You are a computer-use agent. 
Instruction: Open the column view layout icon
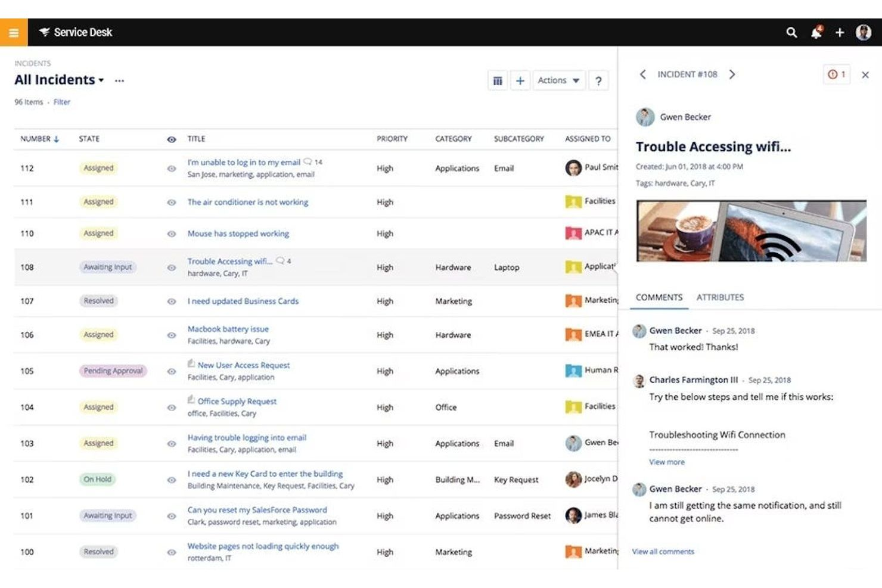tap(498, 80)
